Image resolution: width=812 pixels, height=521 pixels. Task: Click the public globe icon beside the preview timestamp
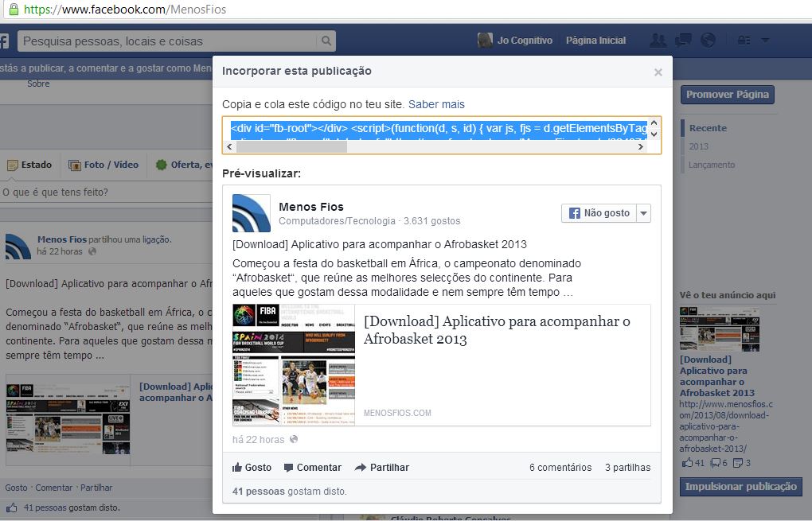[294, 439]
